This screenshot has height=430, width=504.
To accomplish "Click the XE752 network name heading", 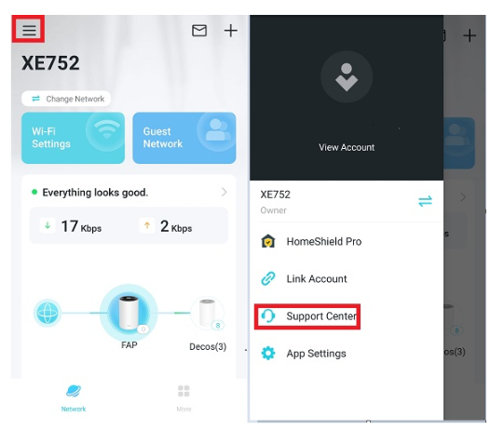I will coord(50,63).
